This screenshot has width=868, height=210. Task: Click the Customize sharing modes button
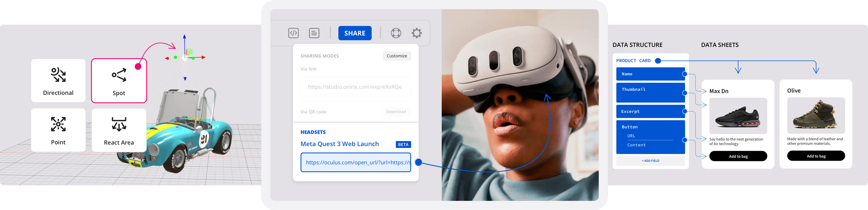point(397,56)
